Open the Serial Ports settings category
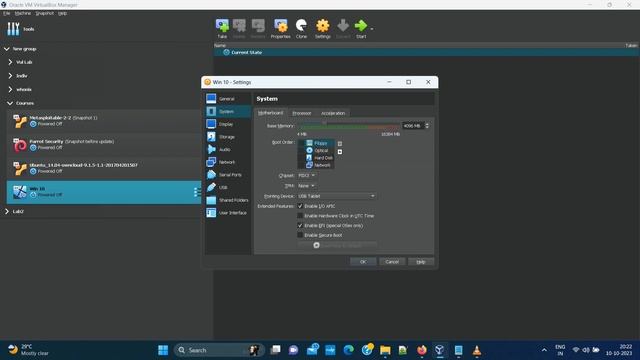Viewport: 640px width, 360px height. click(x=228, y=175)
